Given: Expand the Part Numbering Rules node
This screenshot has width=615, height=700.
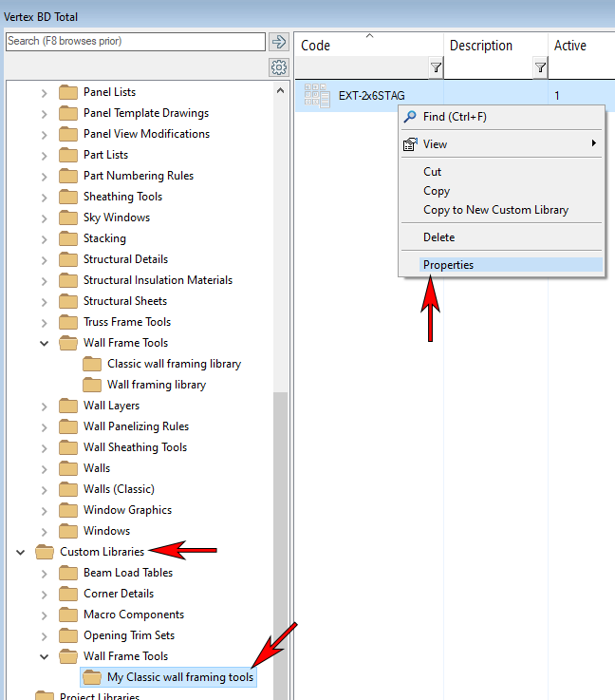Looking at the screenshot, I should (45, 177).
